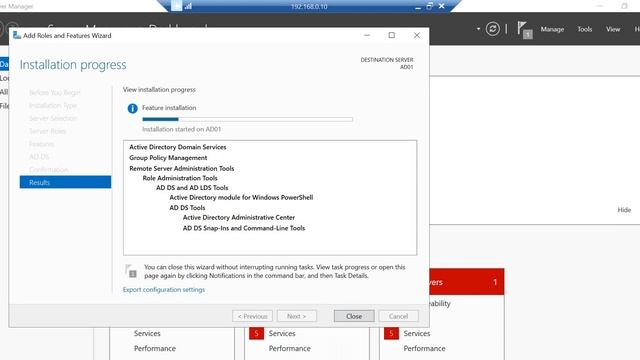640x360 pixels.
Task: Select the Server Roles step in sidebar
Action: (47, 131)
